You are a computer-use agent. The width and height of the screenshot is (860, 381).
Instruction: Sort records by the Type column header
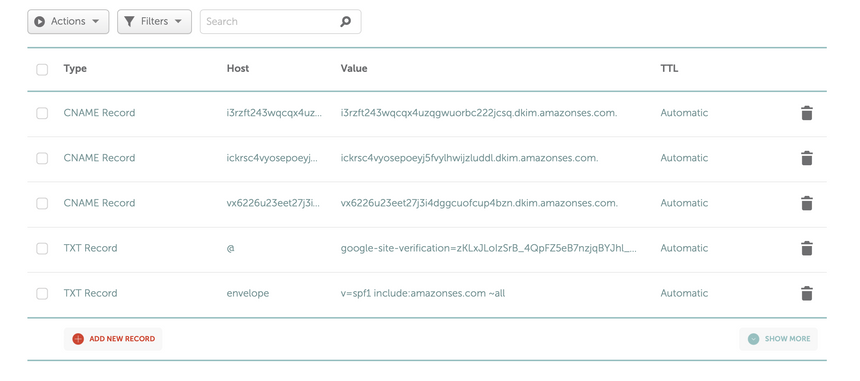75,69
